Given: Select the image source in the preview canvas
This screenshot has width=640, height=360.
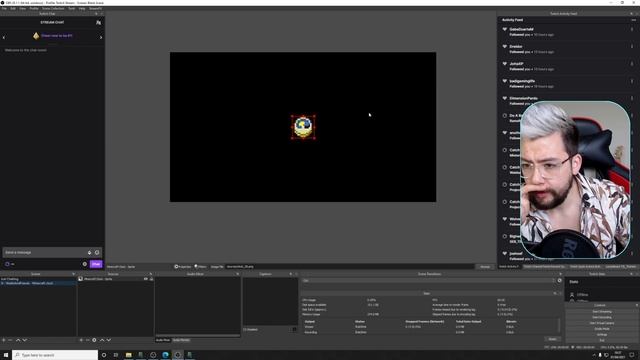Looking at the screenshot, I should point(303,127).
